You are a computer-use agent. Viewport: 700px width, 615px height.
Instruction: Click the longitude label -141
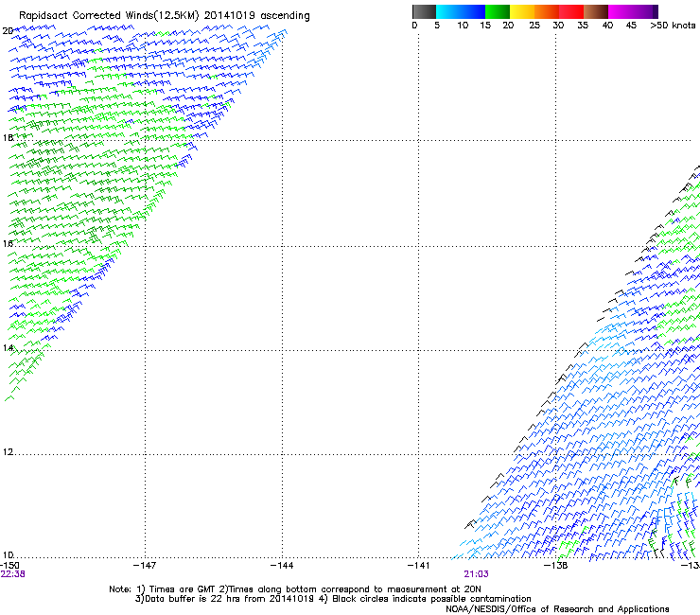tap(419, 566)
